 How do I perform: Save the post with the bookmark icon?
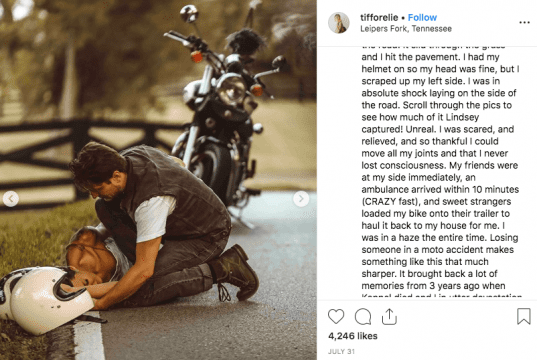pyautogui.click(x=524, y=316)
